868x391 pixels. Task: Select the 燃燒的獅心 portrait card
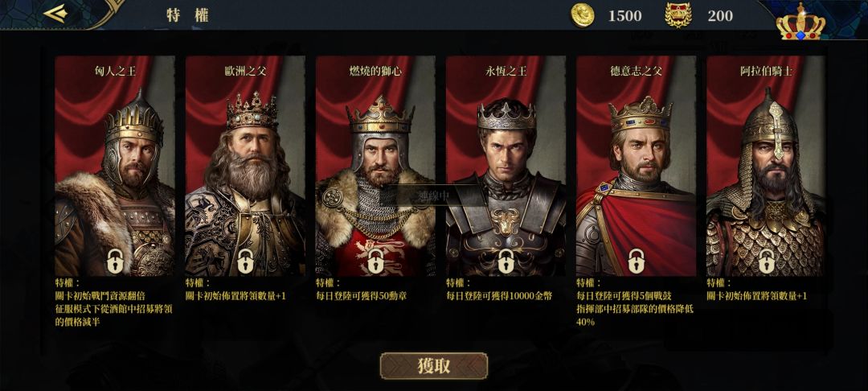pos(376,166)
